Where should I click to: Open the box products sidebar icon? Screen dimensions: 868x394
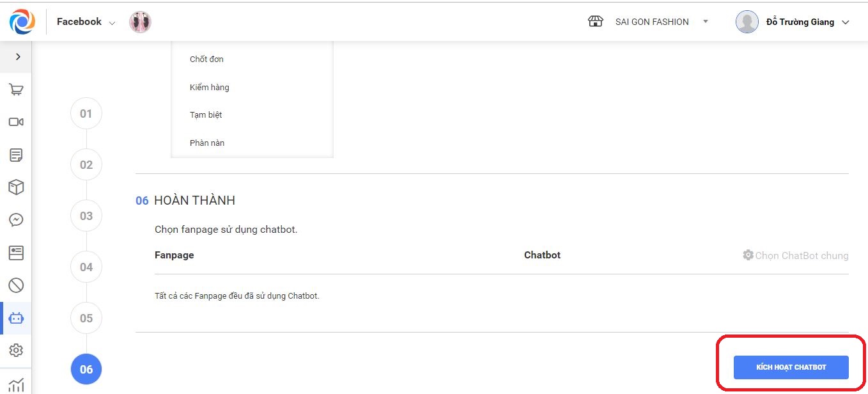coord(16,187)
